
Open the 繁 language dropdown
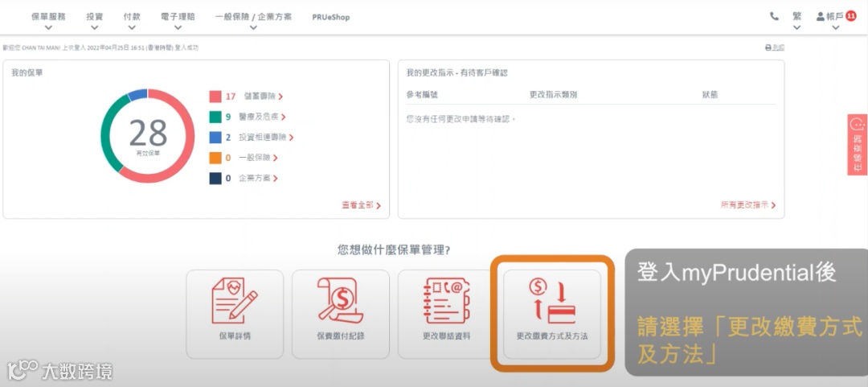796,20
